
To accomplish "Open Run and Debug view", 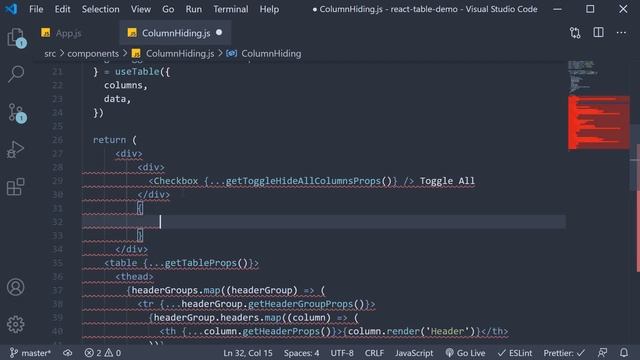I will [x=16, y=149].
